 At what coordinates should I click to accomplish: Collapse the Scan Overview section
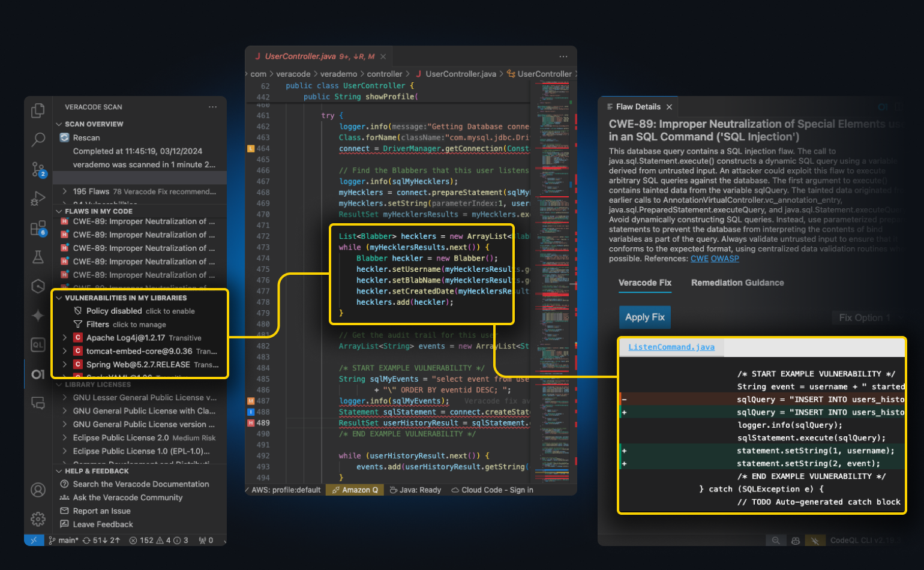(59, 124)
